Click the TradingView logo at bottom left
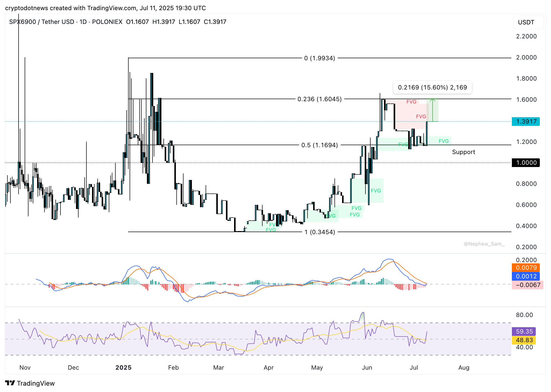The image size is (551, 392). click(x=30, y=383)
